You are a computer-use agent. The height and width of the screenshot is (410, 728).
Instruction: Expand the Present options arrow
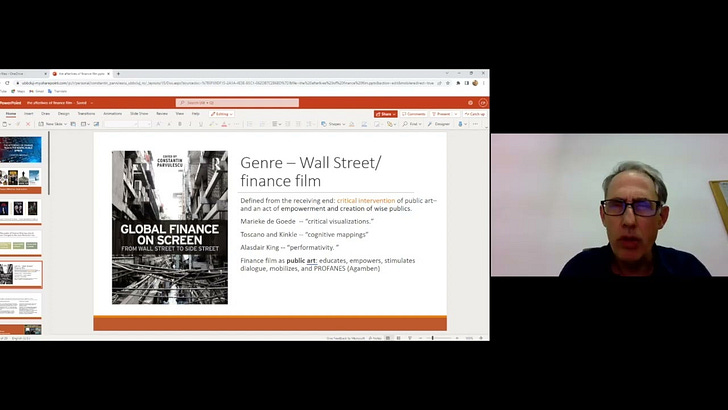coord(456,114)
